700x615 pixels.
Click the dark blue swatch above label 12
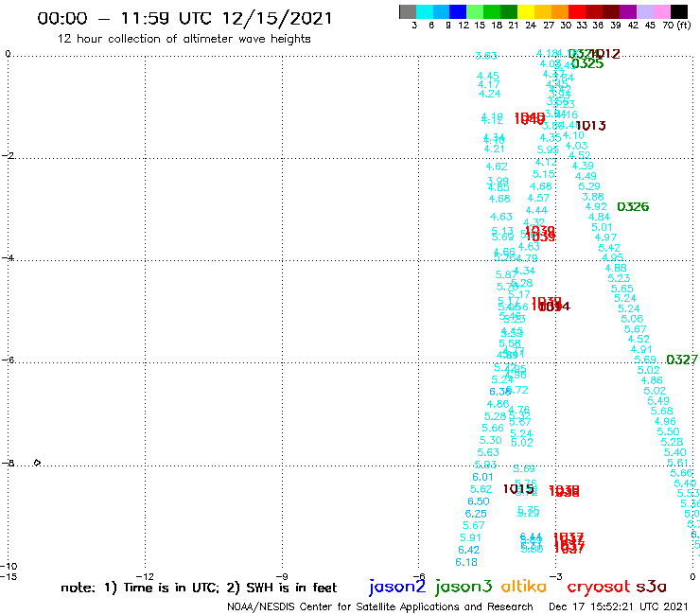pyautogui.click(x=458, y=11)
